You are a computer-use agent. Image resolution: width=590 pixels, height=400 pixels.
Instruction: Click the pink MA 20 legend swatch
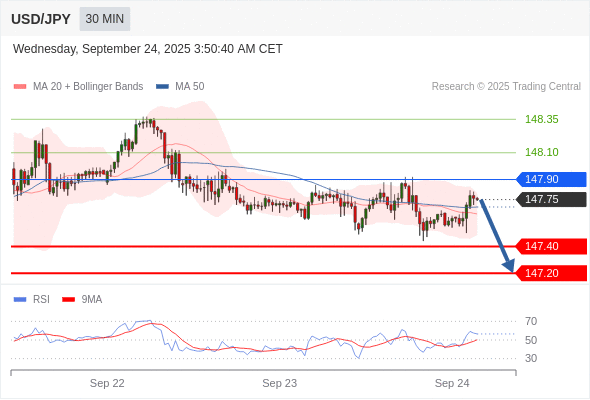tap(20, 87)
